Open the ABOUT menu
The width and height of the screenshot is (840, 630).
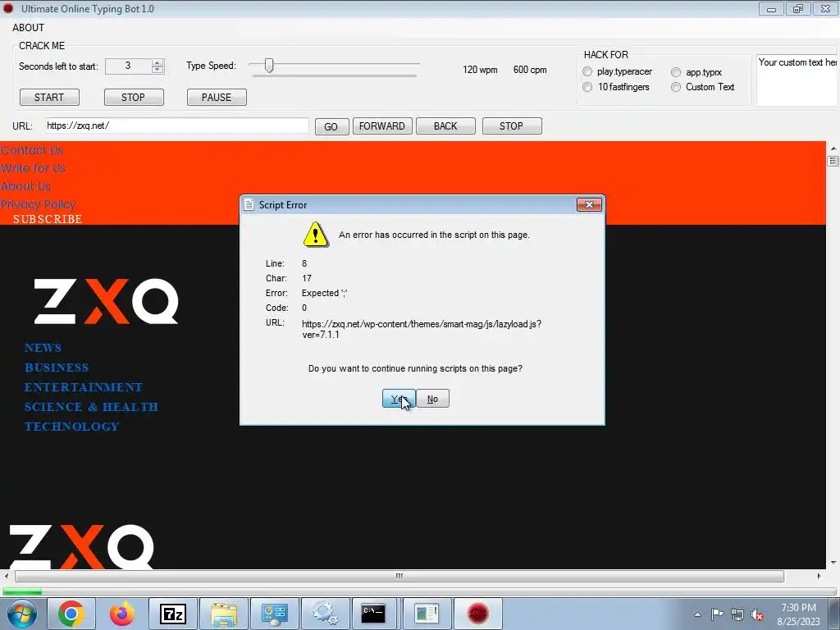coord(29,28)
